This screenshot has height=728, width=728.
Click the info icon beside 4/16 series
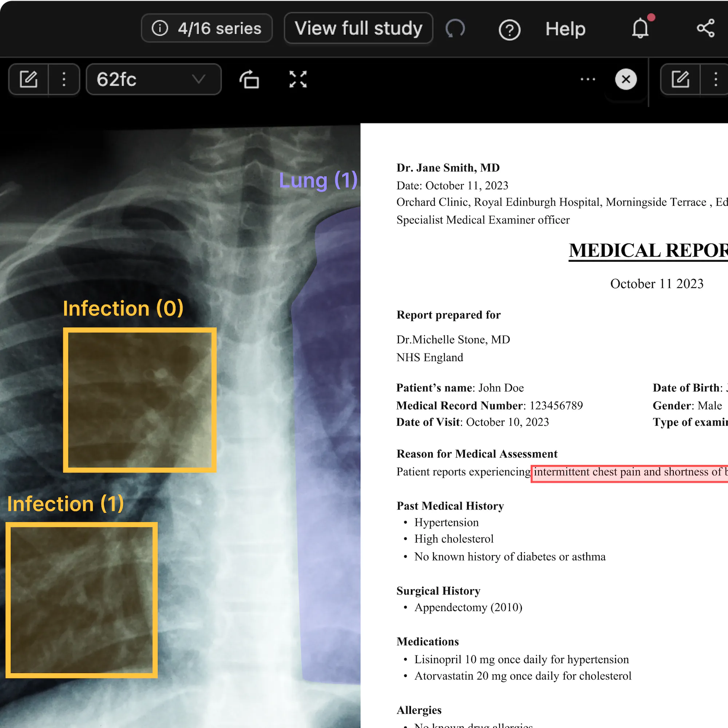[x=160, y=28]
